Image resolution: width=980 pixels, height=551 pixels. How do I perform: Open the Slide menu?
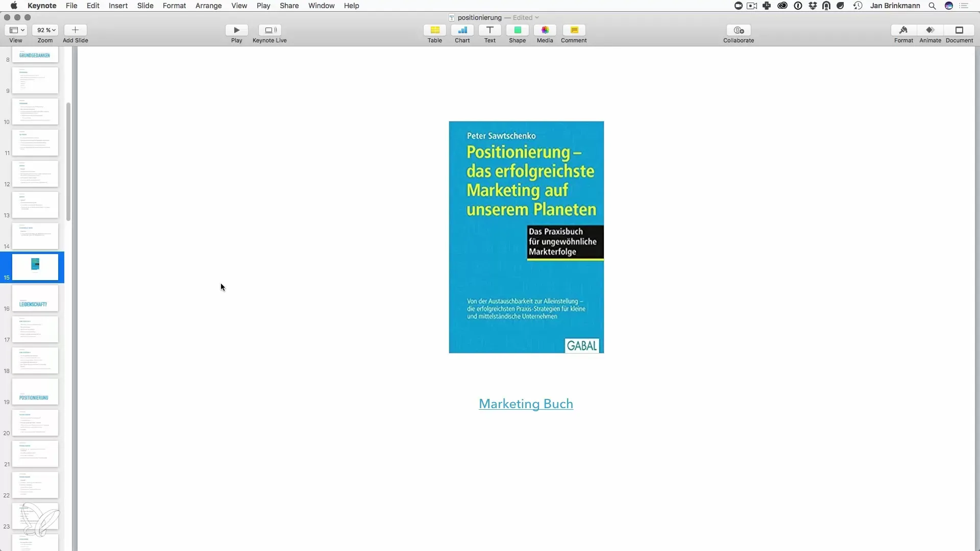[x=145, y=6]
